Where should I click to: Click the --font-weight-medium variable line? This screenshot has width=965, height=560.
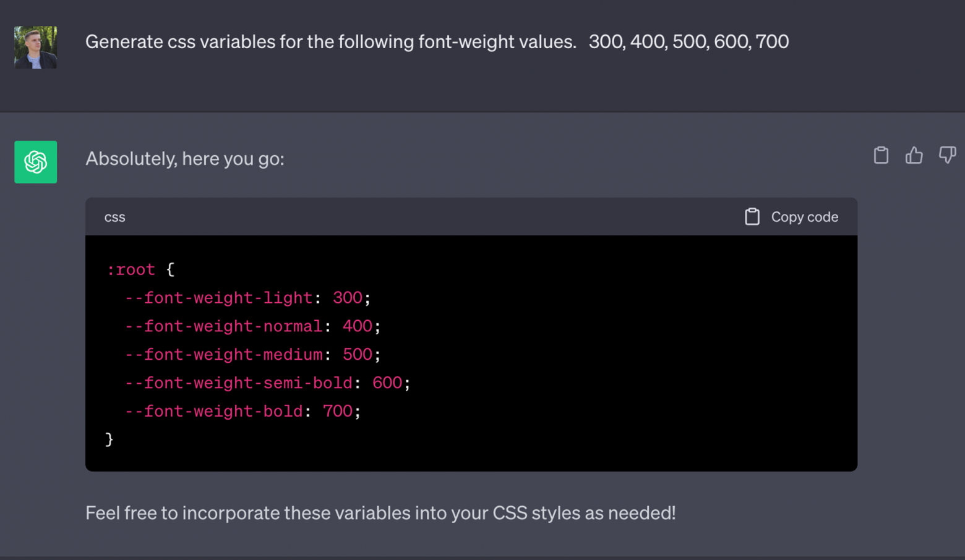tap(253, 355)
